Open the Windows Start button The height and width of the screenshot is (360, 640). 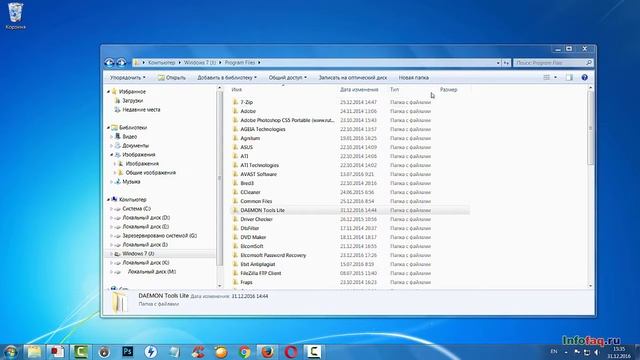pos(10,352)
